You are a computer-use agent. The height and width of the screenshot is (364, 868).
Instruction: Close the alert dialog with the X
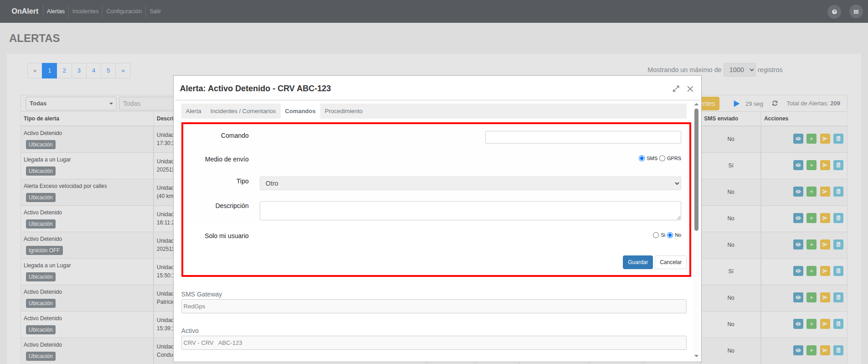690,89
